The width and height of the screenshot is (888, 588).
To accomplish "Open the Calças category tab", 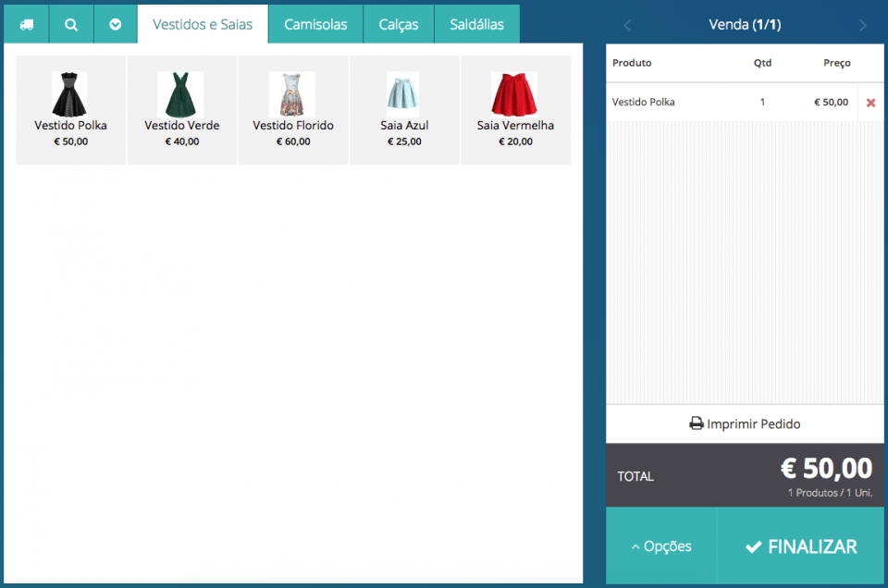I will pyautogui.click(x=398, y=25).
